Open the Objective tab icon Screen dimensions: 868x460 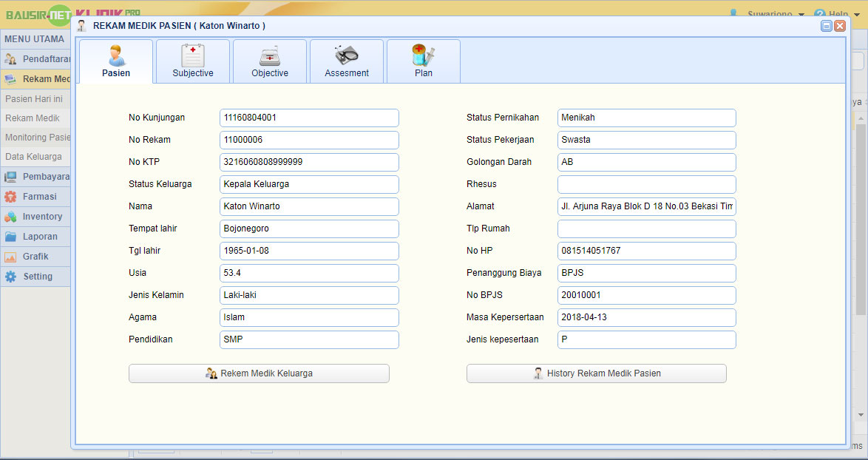point(270,55)
